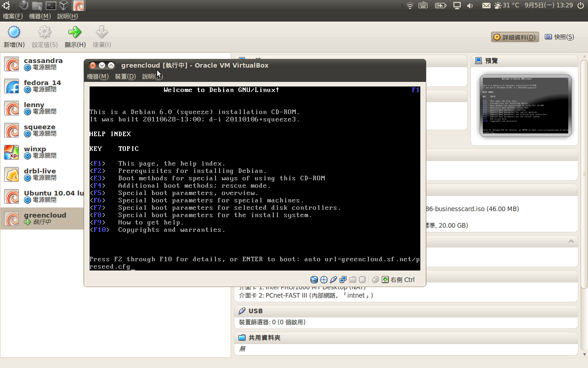Screen dimensions: 588x368
Task: Click the shared folders (共用資料夾) section header
Action: tap(406, 338)
